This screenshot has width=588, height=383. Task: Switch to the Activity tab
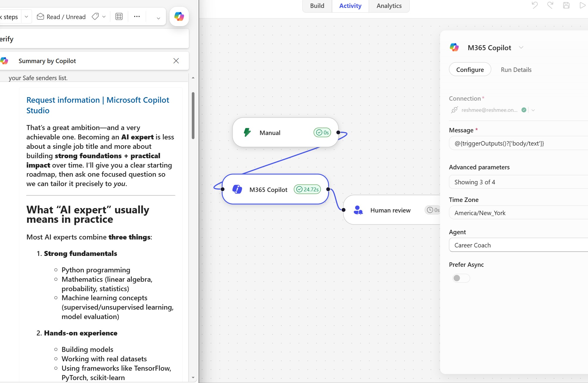pyautogui.click(x=350, y=6)
